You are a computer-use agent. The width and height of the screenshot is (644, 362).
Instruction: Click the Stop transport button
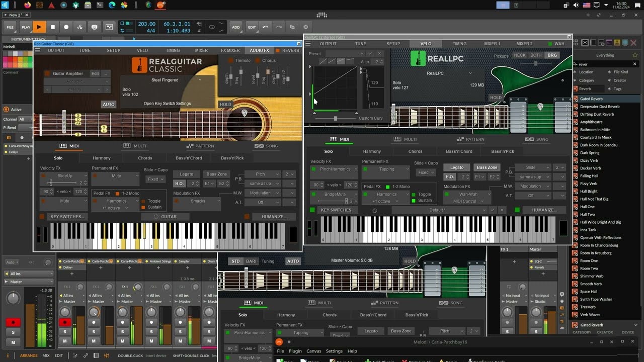tap(52, 27)
